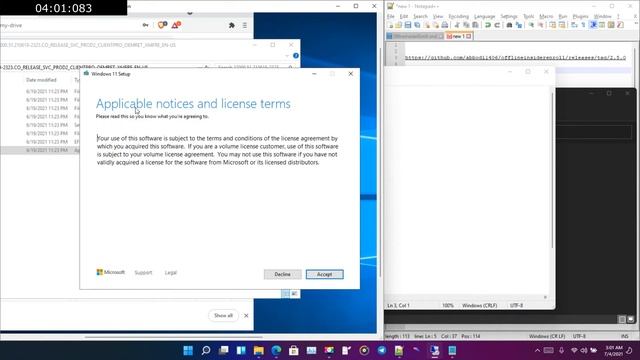640x360 pixels.
Task: Open Notepad++ View menu
Action: [438, 16]
